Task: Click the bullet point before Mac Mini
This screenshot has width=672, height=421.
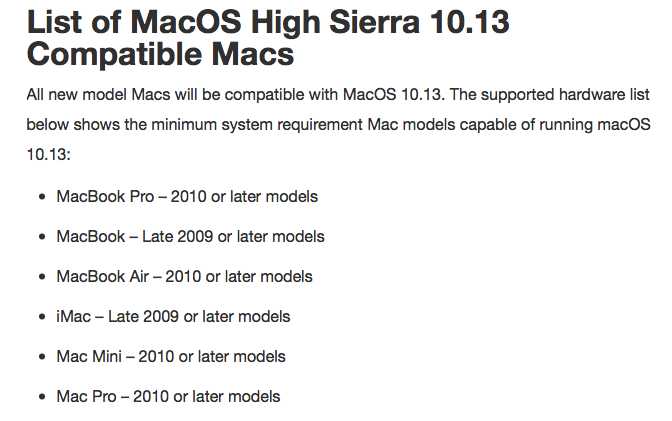Action: pos(42,357)
